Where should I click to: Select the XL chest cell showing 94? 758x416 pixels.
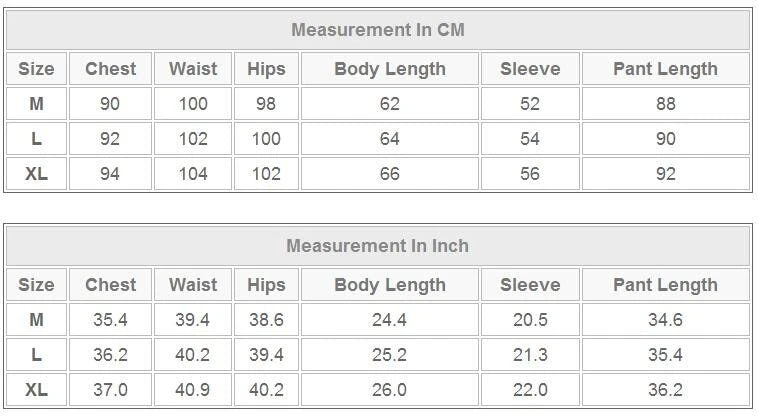click(110, 174)
